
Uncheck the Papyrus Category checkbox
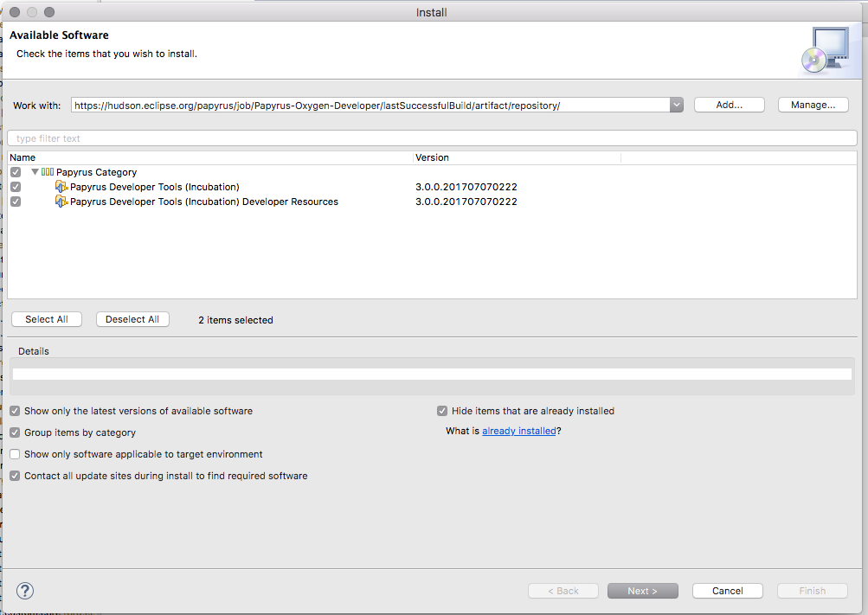(x=16, y=172)
